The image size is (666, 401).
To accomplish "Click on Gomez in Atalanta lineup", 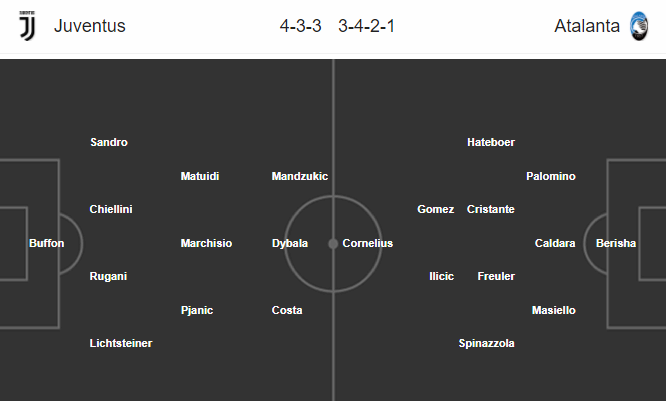I will [x=436, y=209].
